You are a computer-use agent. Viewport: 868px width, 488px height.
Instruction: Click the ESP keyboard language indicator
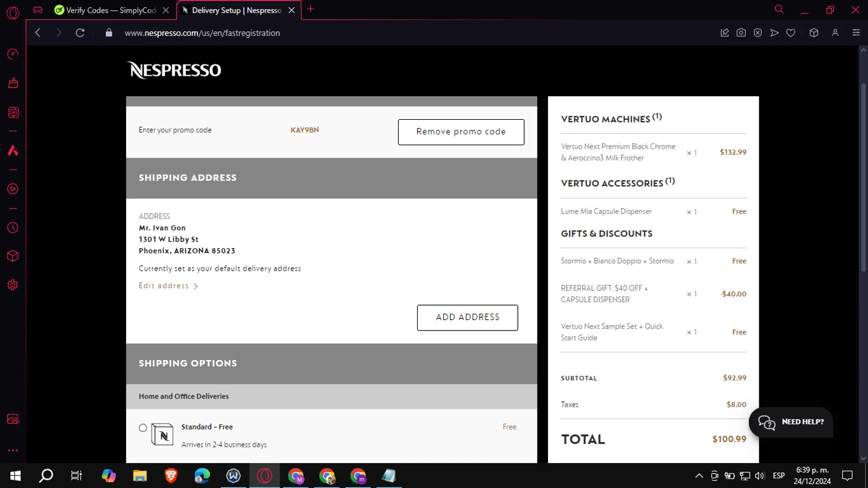coord(779,476)
